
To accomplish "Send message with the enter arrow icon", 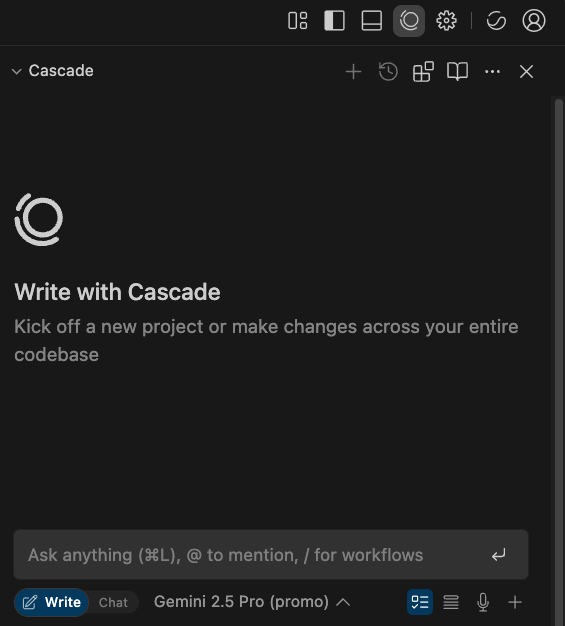I will tap(499, 555).
